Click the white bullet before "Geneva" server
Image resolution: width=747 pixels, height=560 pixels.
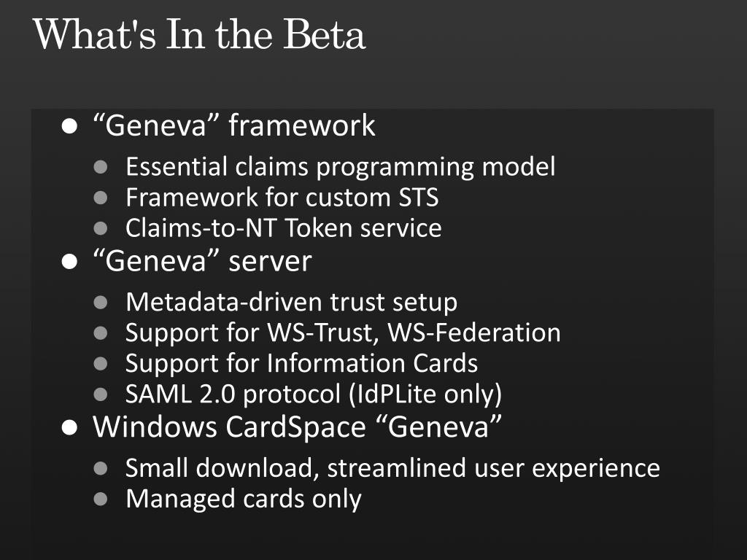click(69, 262)
